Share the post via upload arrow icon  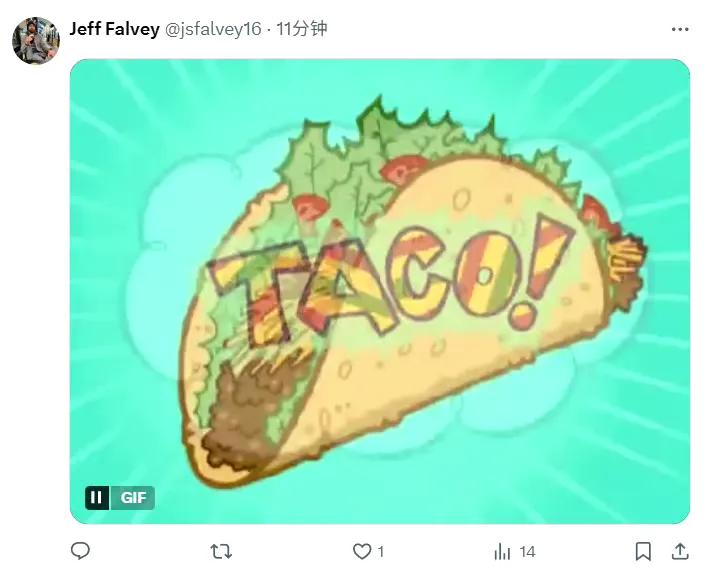pyautogui.click(x=680, y=551)
